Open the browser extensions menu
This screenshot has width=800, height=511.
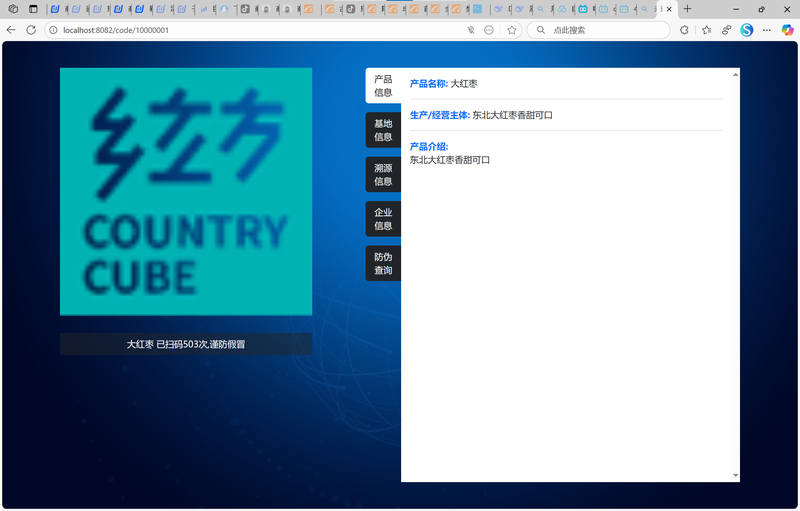coord(684,30)
